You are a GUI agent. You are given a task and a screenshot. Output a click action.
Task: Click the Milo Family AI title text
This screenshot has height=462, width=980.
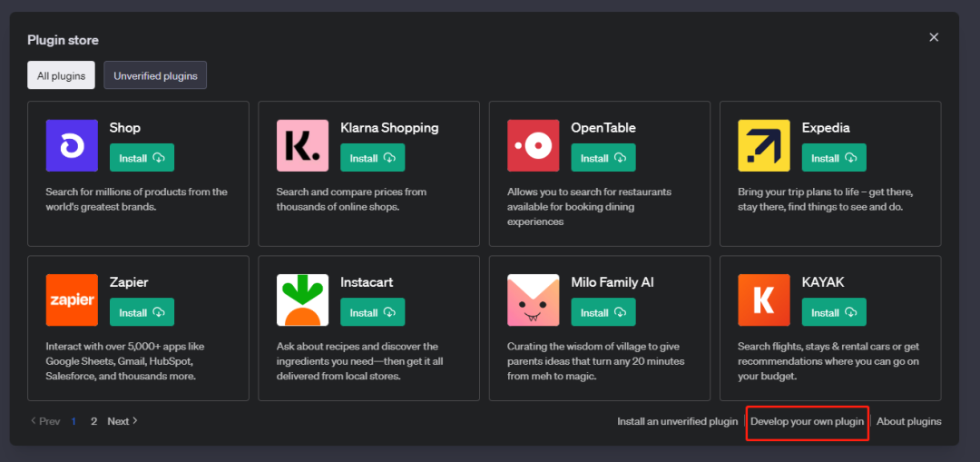tap(612, 282)
